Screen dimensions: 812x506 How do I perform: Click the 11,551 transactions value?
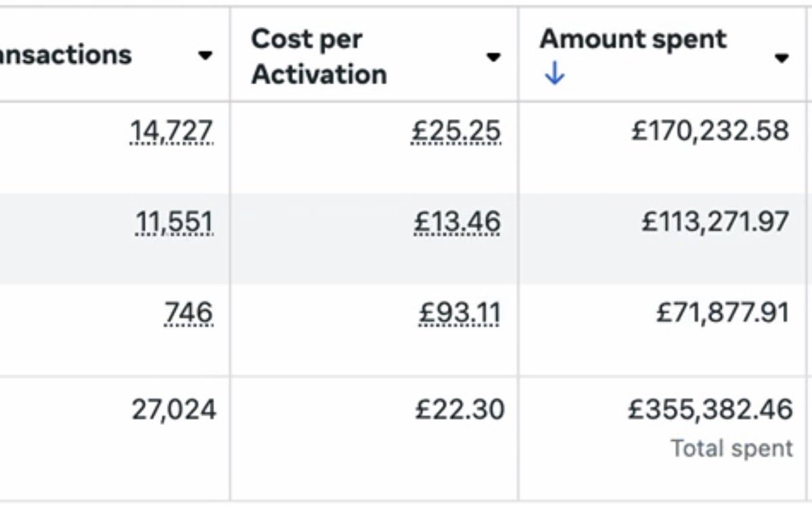click(x=174, y=222)
